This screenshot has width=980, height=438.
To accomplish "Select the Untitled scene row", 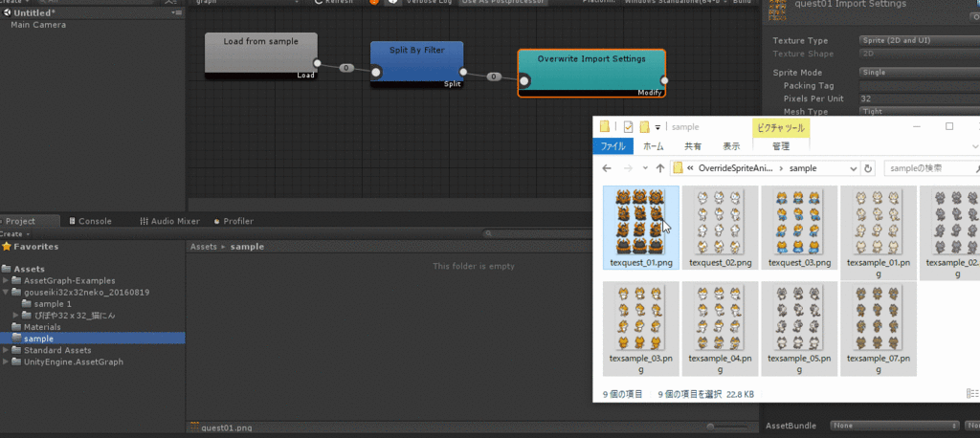I will click(x=93, y=12).
